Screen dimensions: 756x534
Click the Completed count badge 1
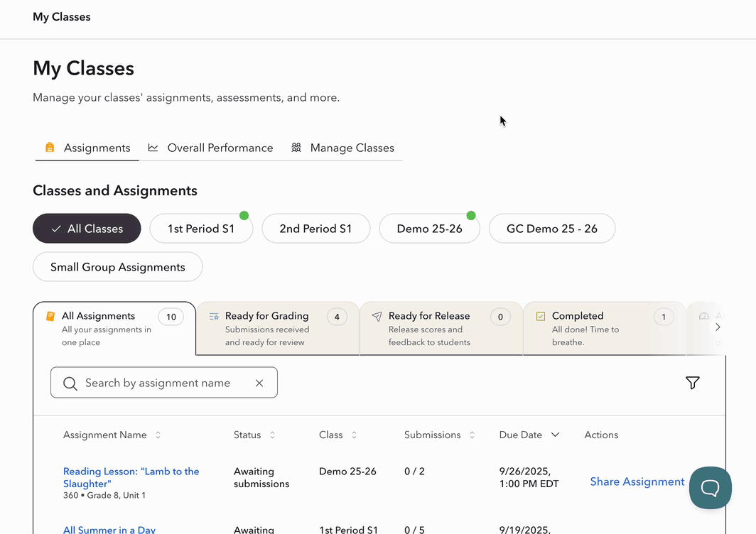point(664,317)
